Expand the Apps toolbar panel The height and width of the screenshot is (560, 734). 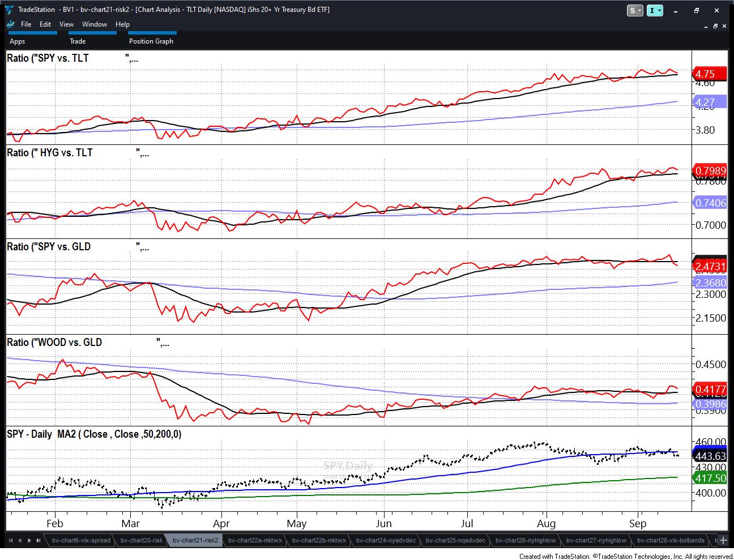18,41
